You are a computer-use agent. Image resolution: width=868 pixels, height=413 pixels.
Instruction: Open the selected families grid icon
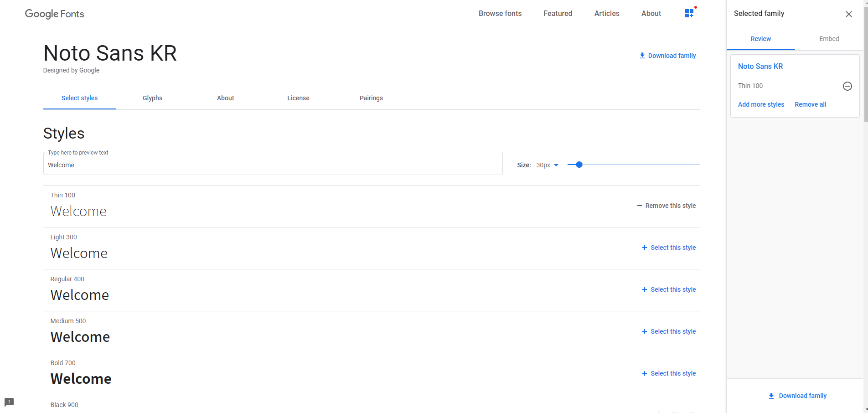689,13
